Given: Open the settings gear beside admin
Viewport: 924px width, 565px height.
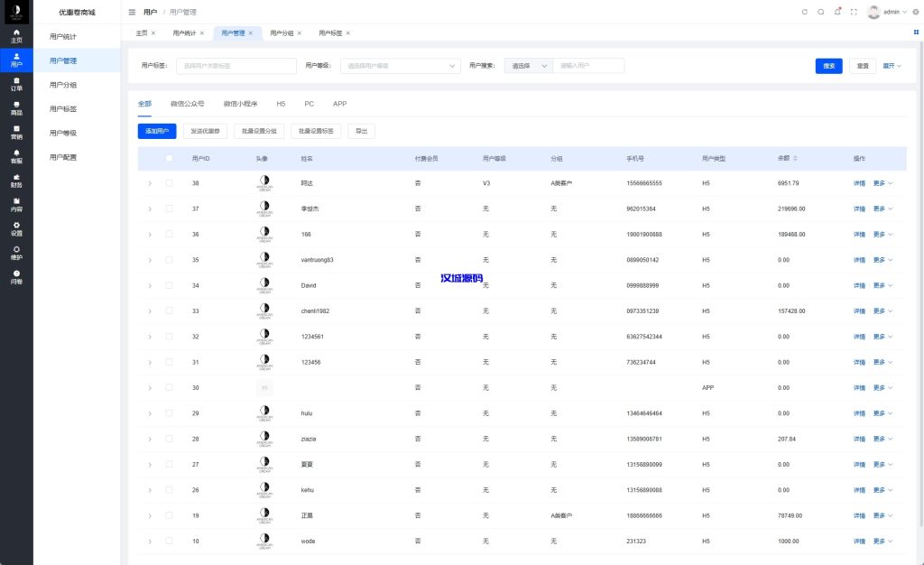Looking at the screenshot, I should coord(915,12).
